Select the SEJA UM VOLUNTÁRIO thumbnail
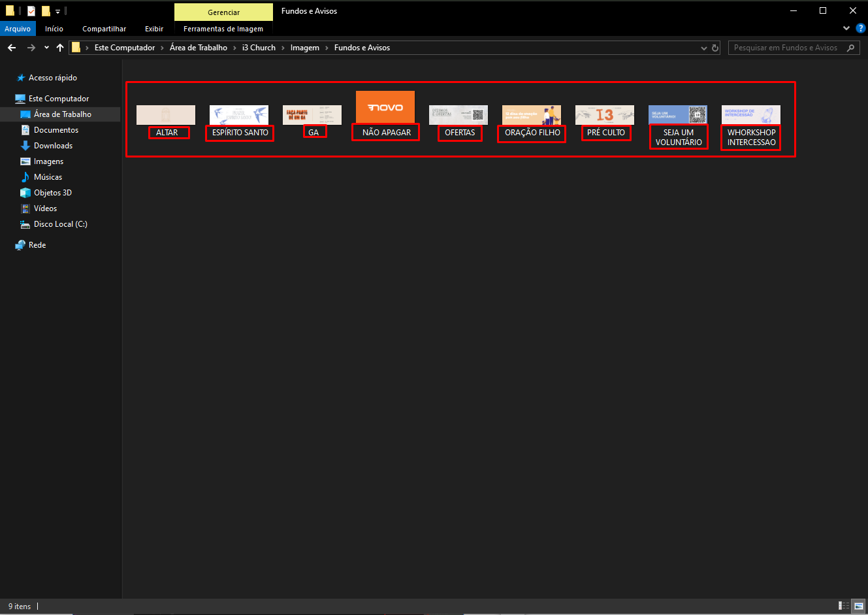Screen dimensions: 868x615 [x=678, y=115]
